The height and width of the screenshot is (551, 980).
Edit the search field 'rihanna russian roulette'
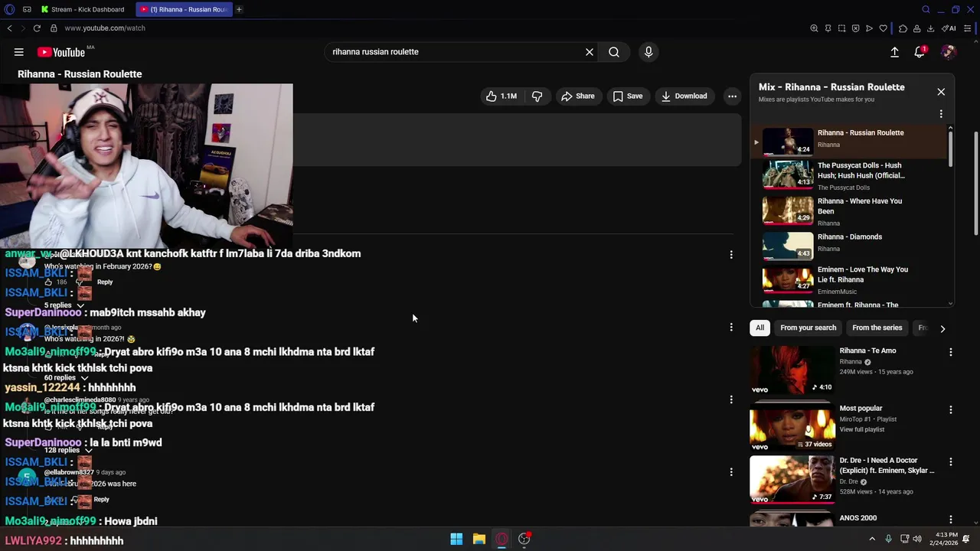456,52
